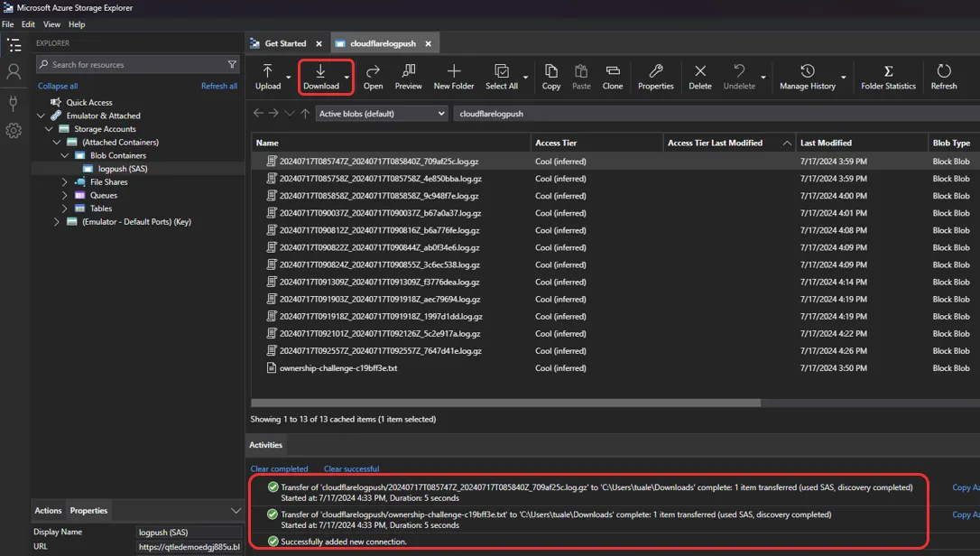Expand the File Shares node
This screenshot has height=556, width=980.
(64, 182)
